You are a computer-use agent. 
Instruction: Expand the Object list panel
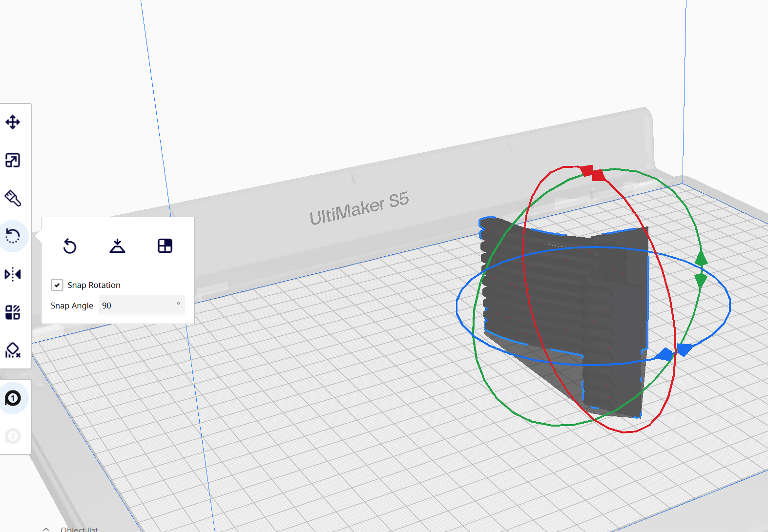pyautogui.click(x=46, y=529)
